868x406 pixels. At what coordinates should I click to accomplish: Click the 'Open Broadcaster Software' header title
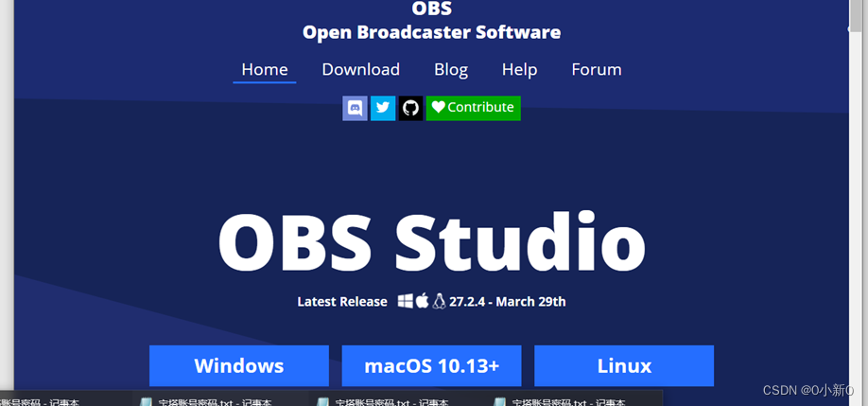[432, 32]
